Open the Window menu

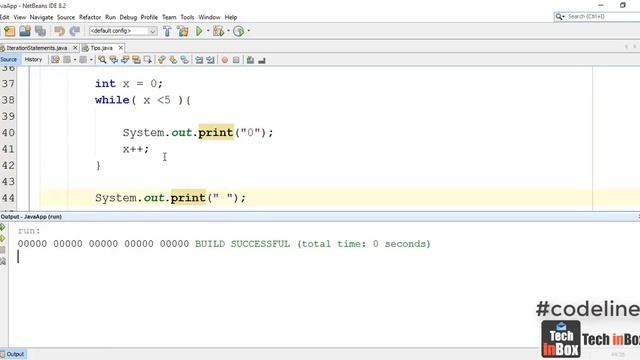[x=209, y=17]
